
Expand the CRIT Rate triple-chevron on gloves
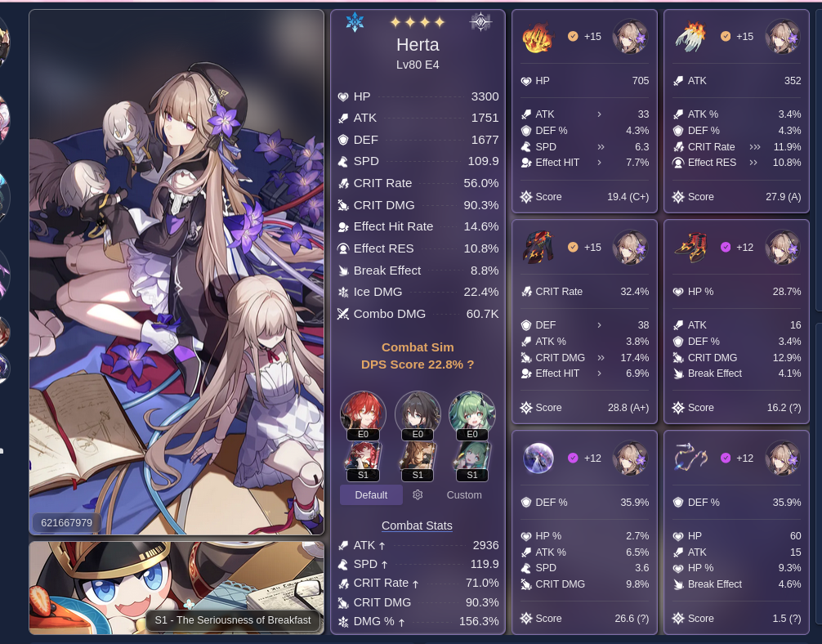pyautogui.click(x=754, y=147)
